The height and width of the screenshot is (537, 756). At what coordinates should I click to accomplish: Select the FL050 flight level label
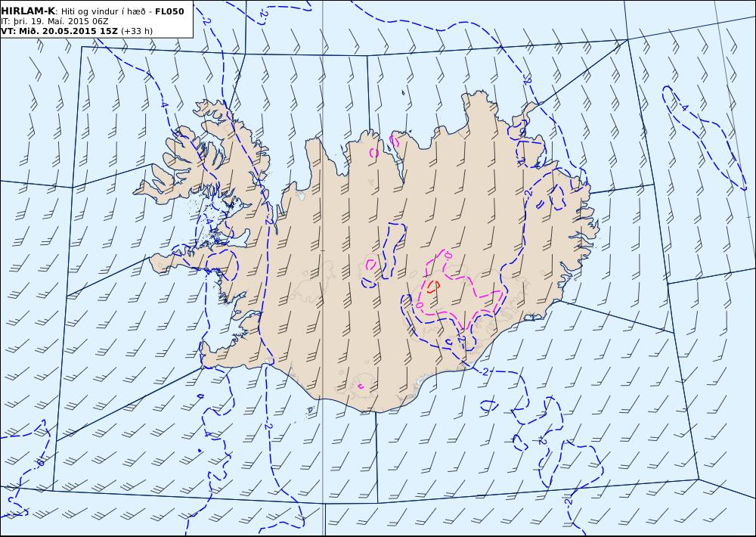(169, 11)
